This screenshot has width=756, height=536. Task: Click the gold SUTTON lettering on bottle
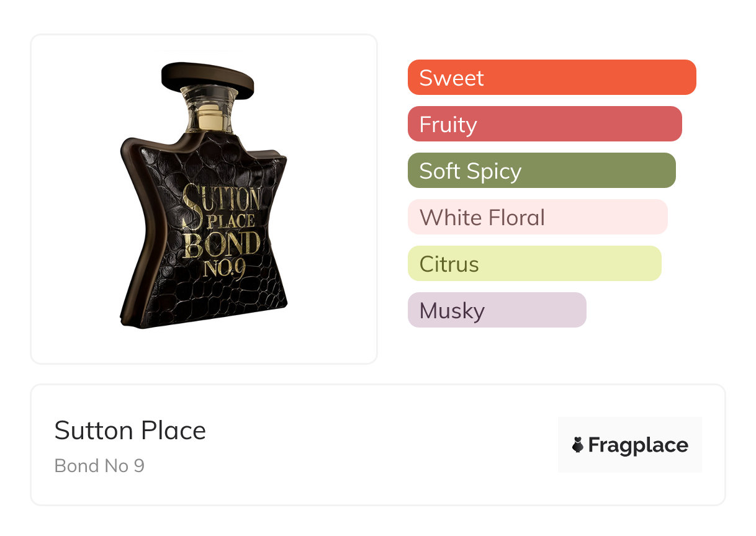point(222,200)
